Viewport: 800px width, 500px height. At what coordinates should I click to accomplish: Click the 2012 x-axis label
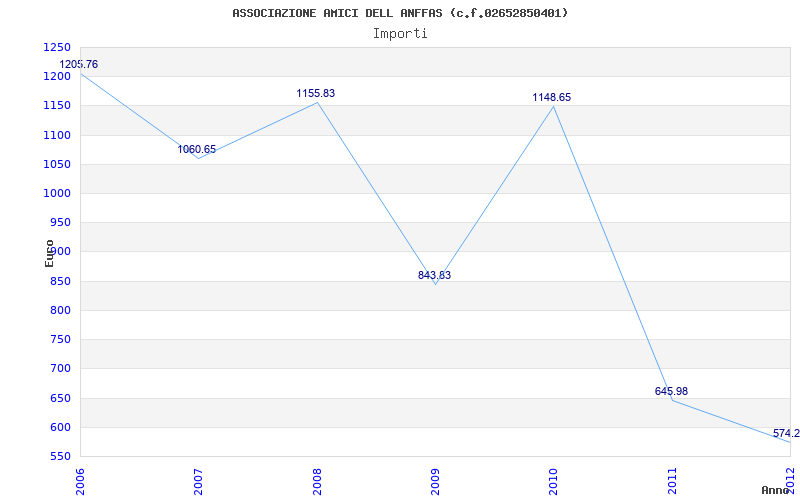[x=790, y=479]
